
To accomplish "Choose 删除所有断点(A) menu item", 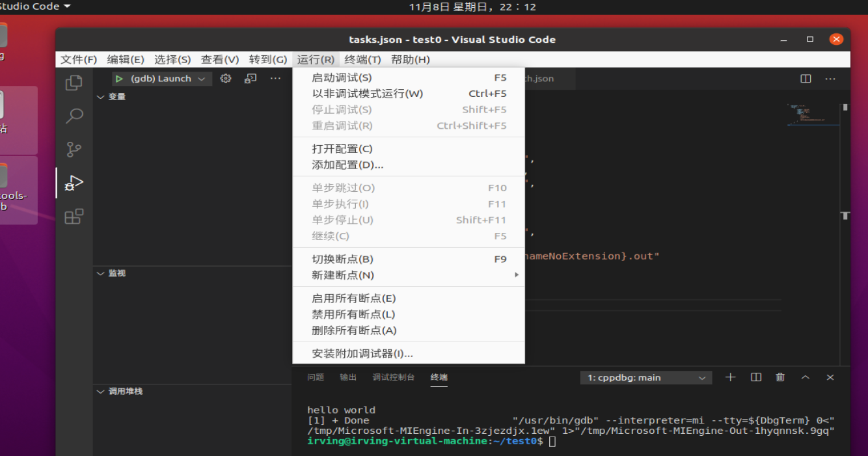I will coord(409,330).
